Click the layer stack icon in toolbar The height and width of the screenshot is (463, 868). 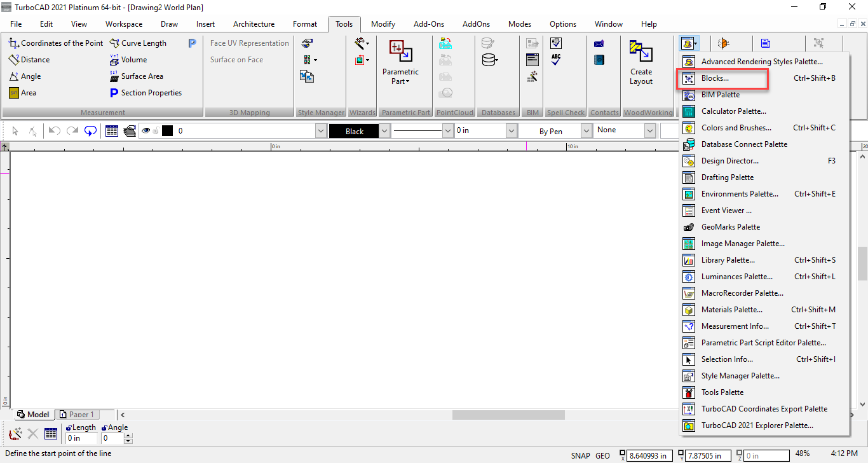(x=130, y=131)
